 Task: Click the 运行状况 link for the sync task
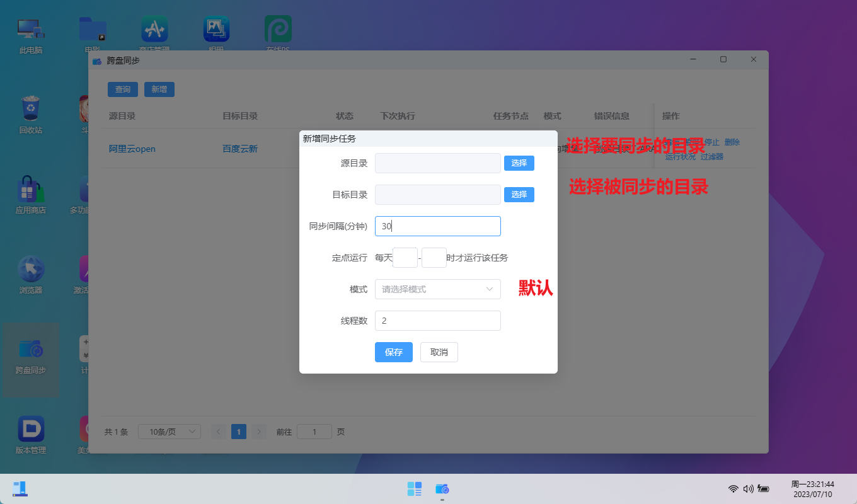click(681, 156)
